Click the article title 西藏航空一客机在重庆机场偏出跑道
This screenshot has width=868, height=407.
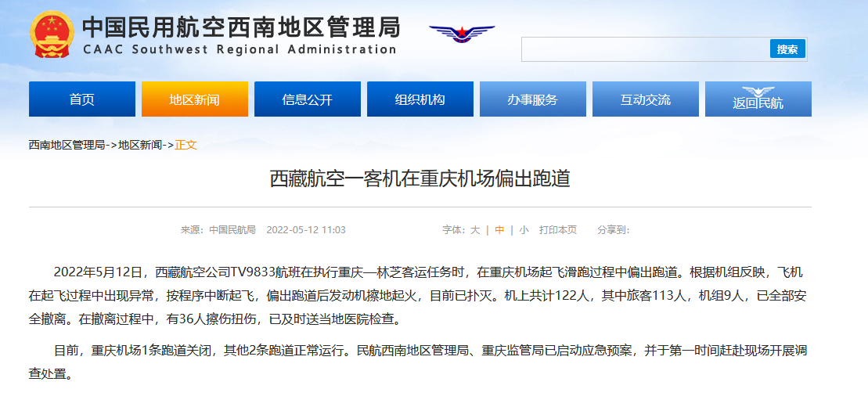tap(420, 179)
